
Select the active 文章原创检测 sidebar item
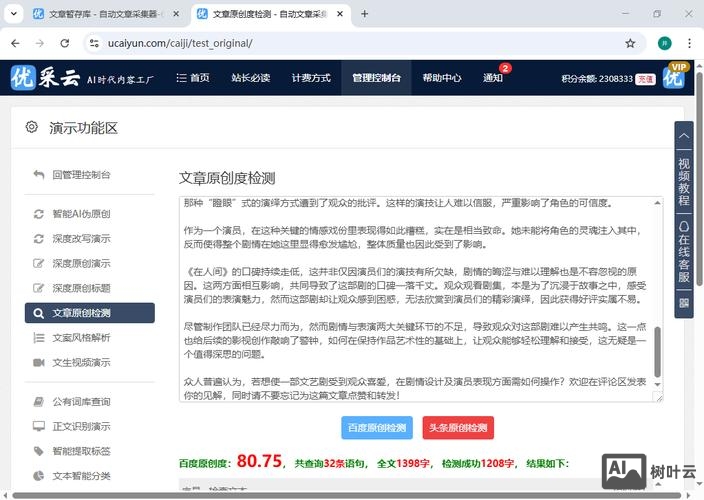[x=90, y=313]
